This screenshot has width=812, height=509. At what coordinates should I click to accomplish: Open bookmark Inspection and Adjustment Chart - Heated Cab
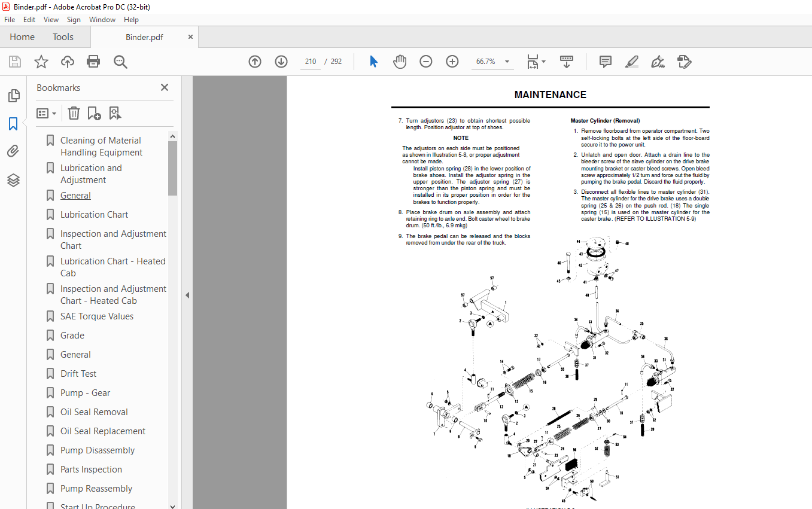point(113,295)
